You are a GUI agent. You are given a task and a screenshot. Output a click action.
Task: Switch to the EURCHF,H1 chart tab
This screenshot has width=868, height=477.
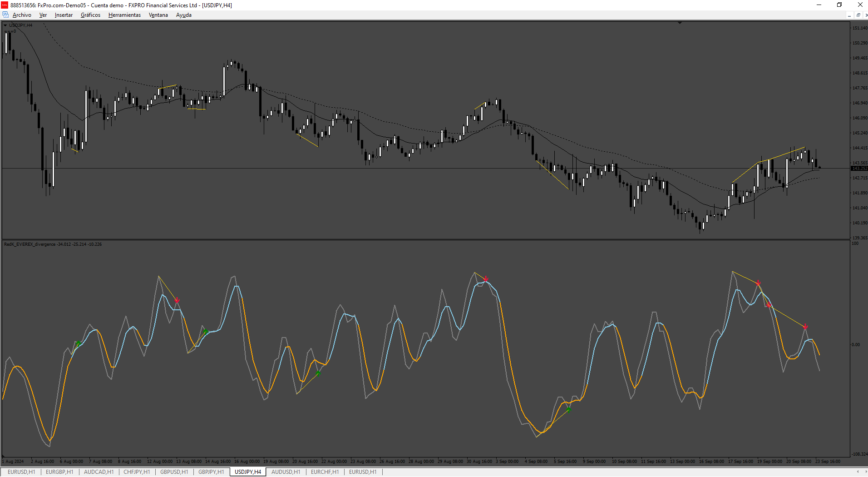(325, 472)
